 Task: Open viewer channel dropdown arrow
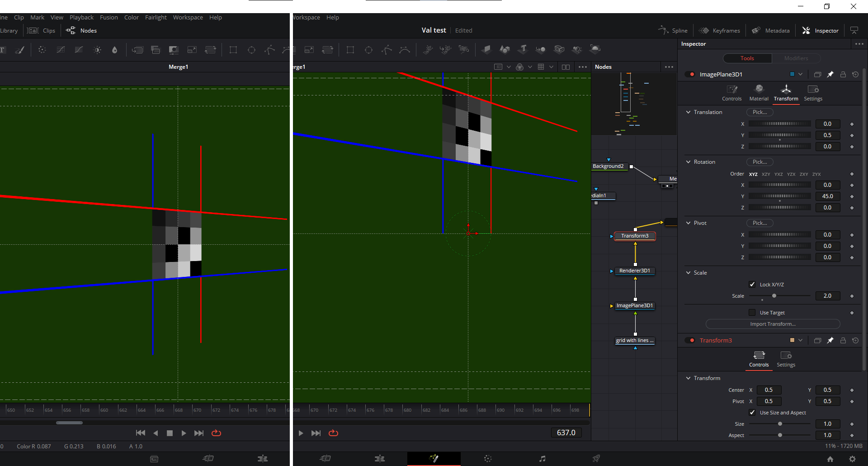tap(530, 67)
